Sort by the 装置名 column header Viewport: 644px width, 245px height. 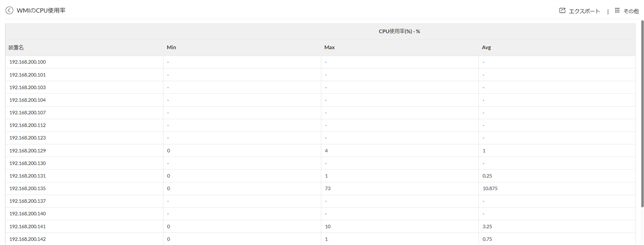coord(16,47)
